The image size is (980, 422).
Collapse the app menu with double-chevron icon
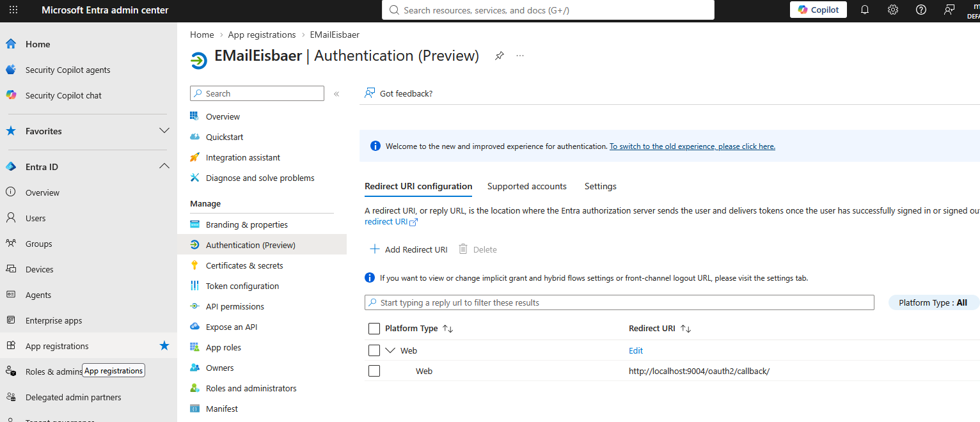(x=336, y=93)
